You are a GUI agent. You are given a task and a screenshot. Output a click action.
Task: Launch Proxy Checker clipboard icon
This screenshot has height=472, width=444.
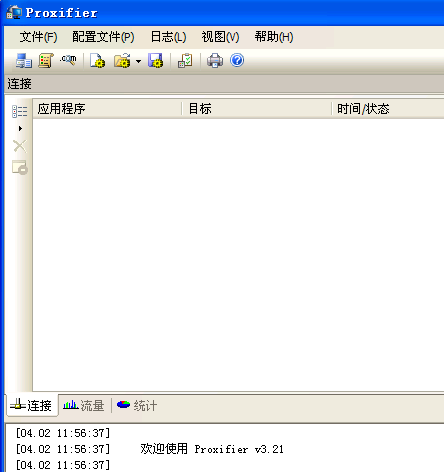point(185,61)
